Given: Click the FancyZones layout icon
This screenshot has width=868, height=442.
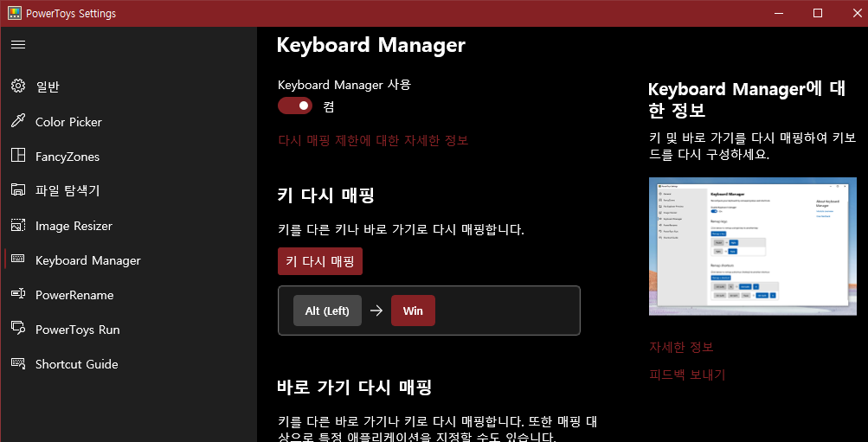Looking at the screenshot, I should tap(18, 156).
